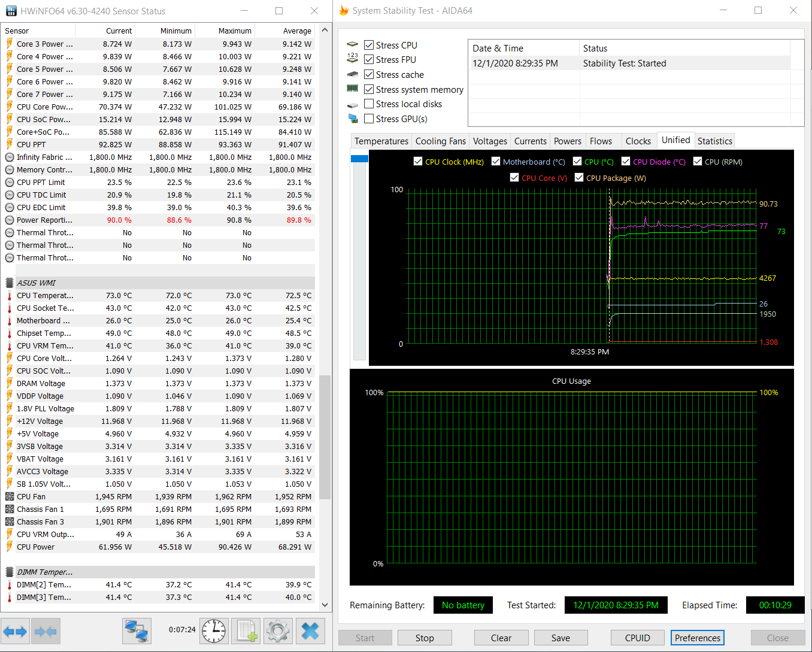Click the HWiNFO expand-columns arrows icon

(15, 631)
